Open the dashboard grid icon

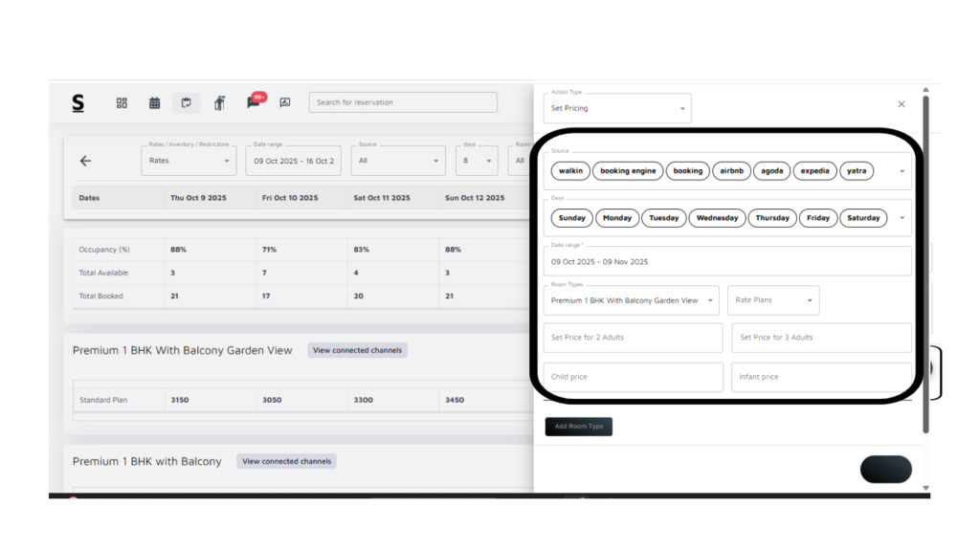click(122, 102)
